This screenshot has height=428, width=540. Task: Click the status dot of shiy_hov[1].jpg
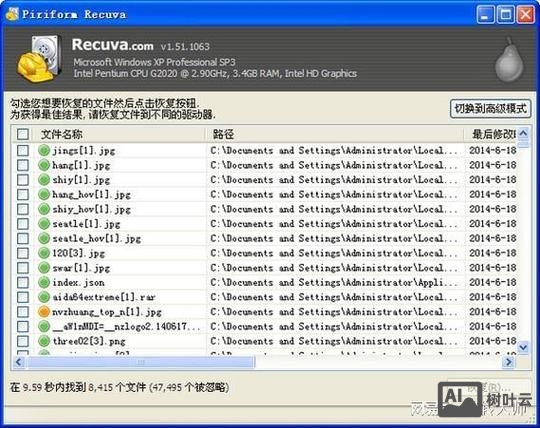[x=44, y=209]
